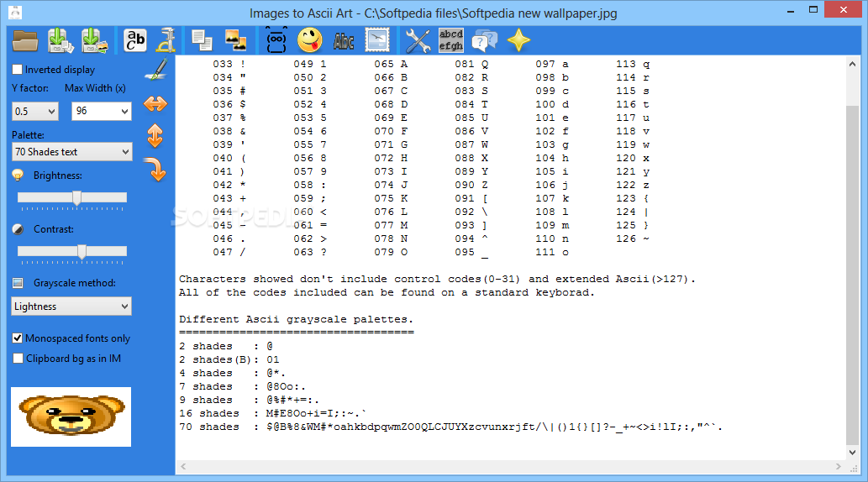Click the '16 shades' palette line

coord(273,413)
